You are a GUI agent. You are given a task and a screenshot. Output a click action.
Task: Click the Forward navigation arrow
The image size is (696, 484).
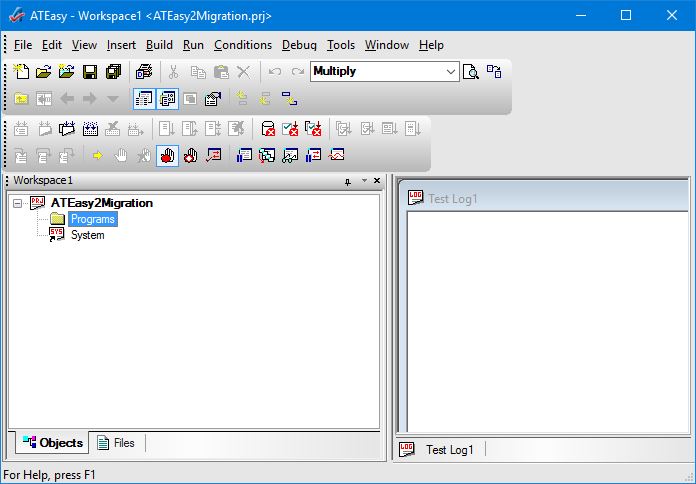tap(90, 99)
